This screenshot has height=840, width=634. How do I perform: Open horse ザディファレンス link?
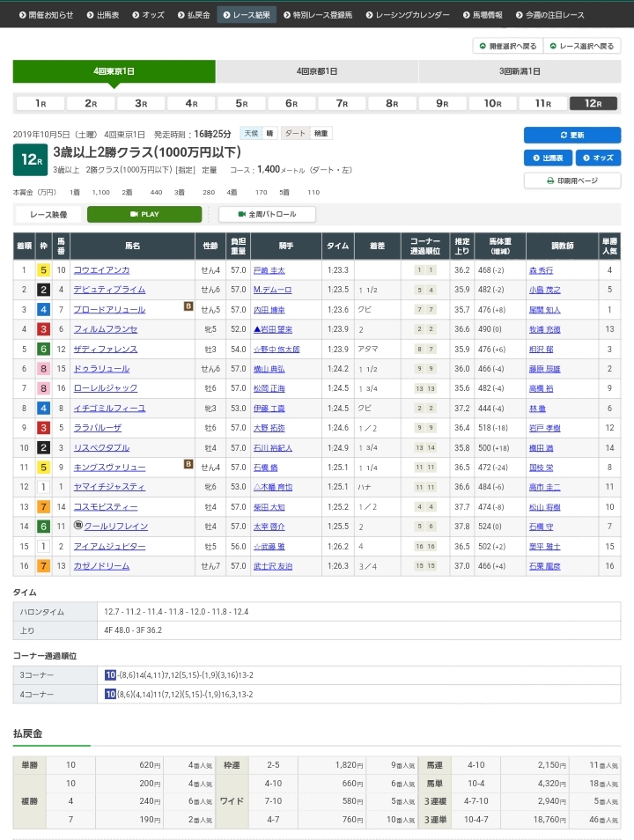[x=106, y=350]
